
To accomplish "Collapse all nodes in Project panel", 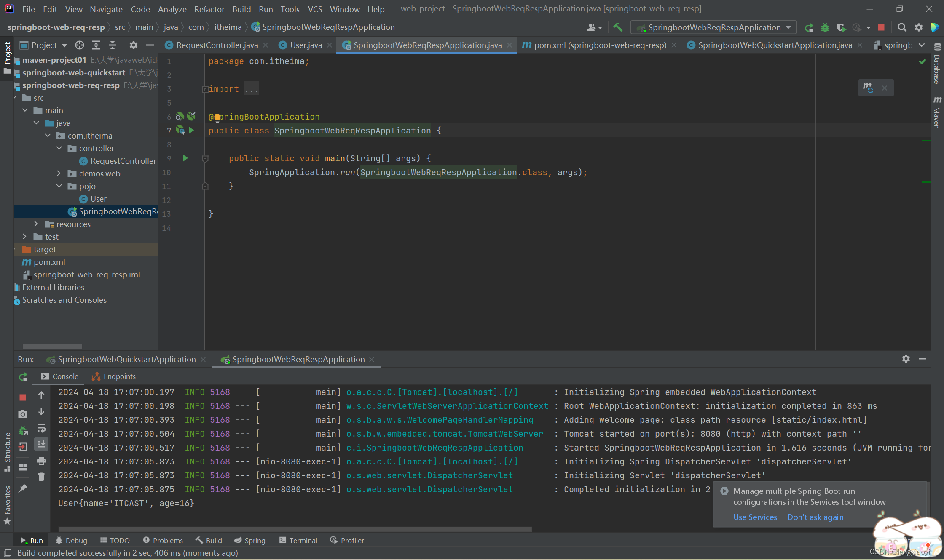I will pyautogui.click(x=113, y=45).
